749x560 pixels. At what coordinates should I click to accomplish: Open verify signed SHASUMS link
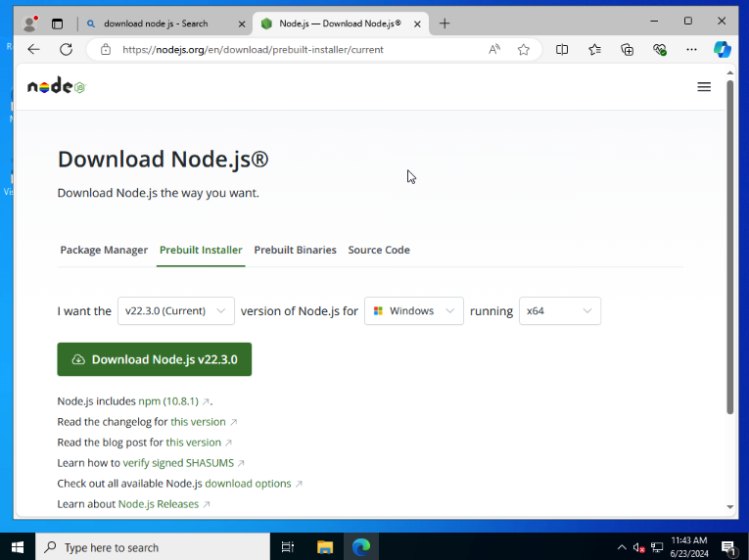pyautogui.click(x=178, y=463)
